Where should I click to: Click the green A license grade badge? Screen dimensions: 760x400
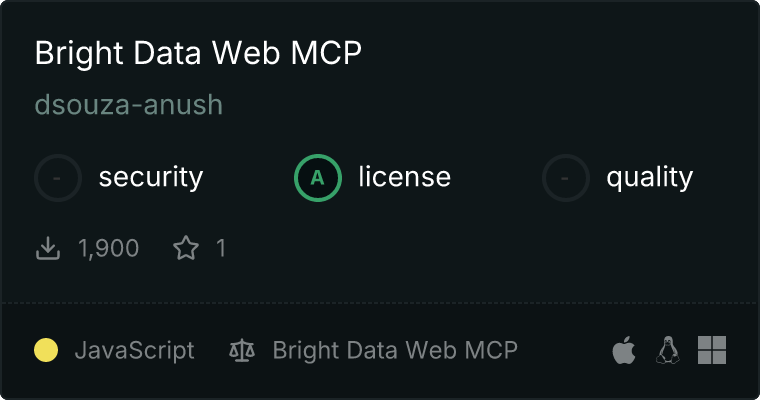317,178
